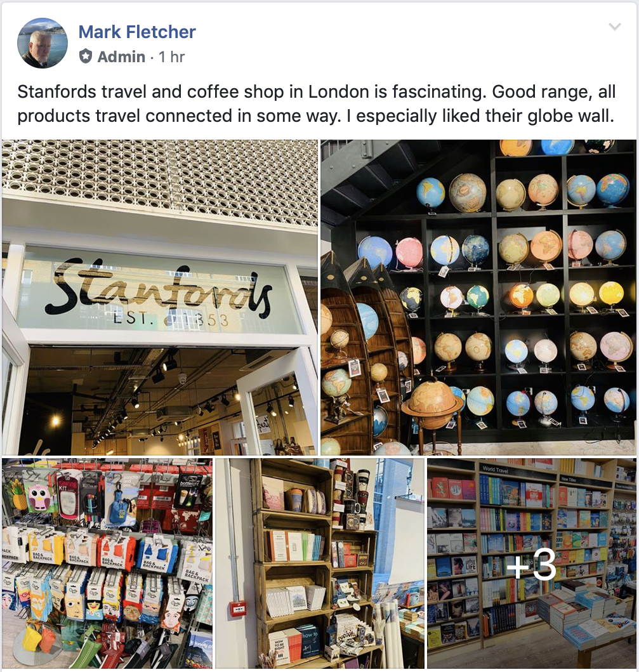639x672 pixels.
Task: Open the colorful socks merchandise photo
Action: (107, 563)
